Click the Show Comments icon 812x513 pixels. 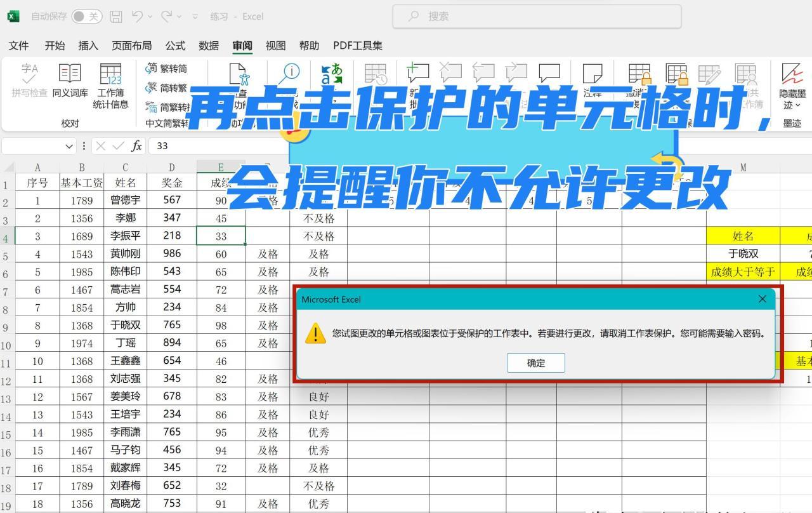pyautogui.click(x=549, y=73)
